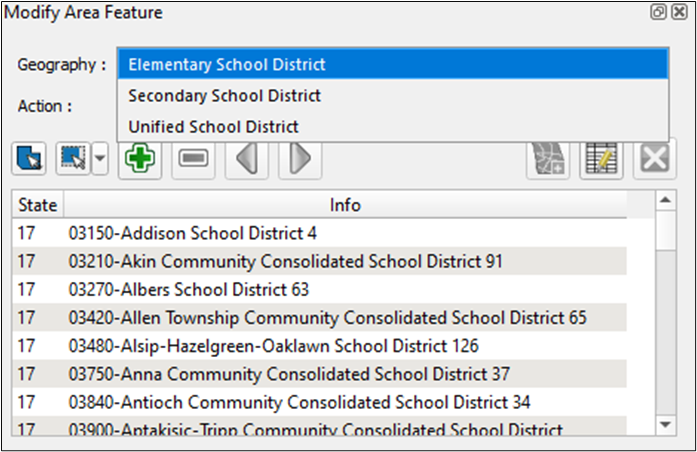Viewport: 697px width, 452px height.
Task: Float the Modify Area Feature panel
Action: coord(659,13)
